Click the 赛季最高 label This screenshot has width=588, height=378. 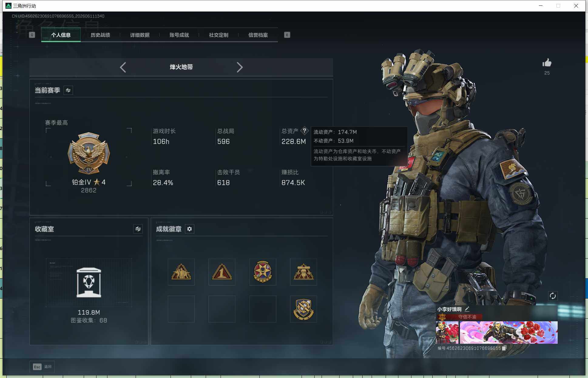click(56, 123)
